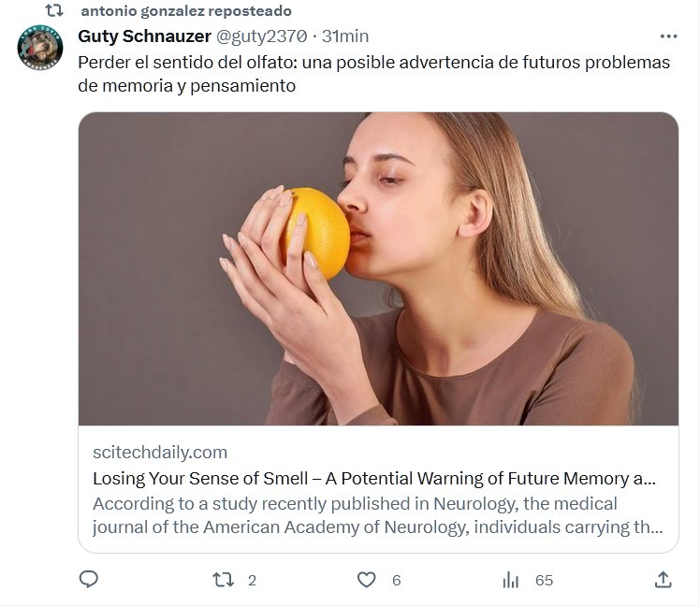Open the three-dot more options menu
Viewport: 700px width, 606px height.
tap(668, 36)
